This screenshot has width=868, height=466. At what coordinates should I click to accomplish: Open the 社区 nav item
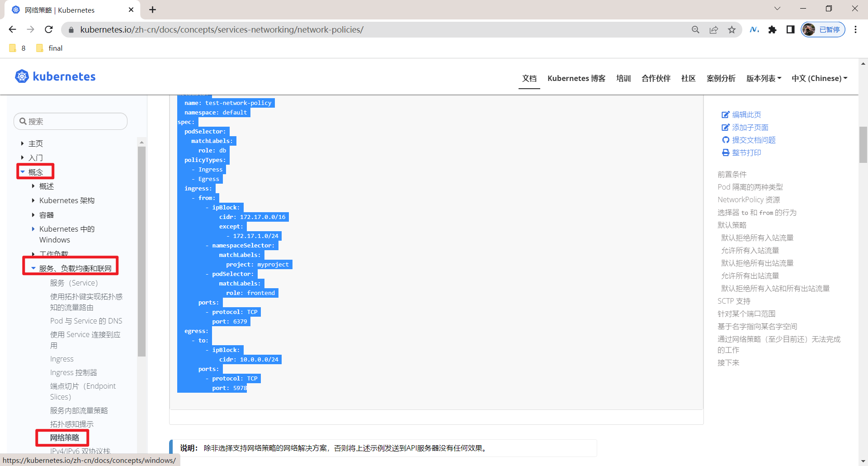pos(689,78)
